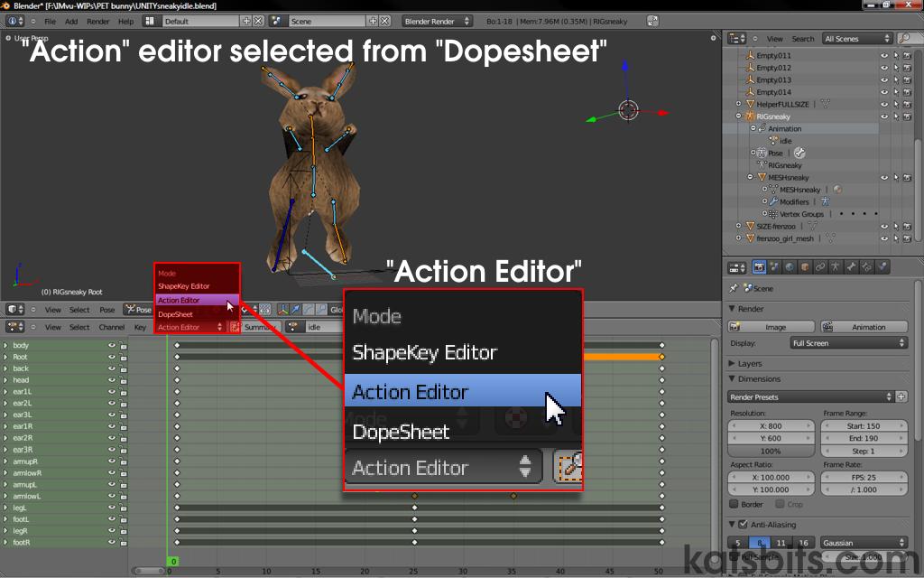Browse actions icon beside the idle field
Viewport: 924px width, 578px height.
click(293, 327)
